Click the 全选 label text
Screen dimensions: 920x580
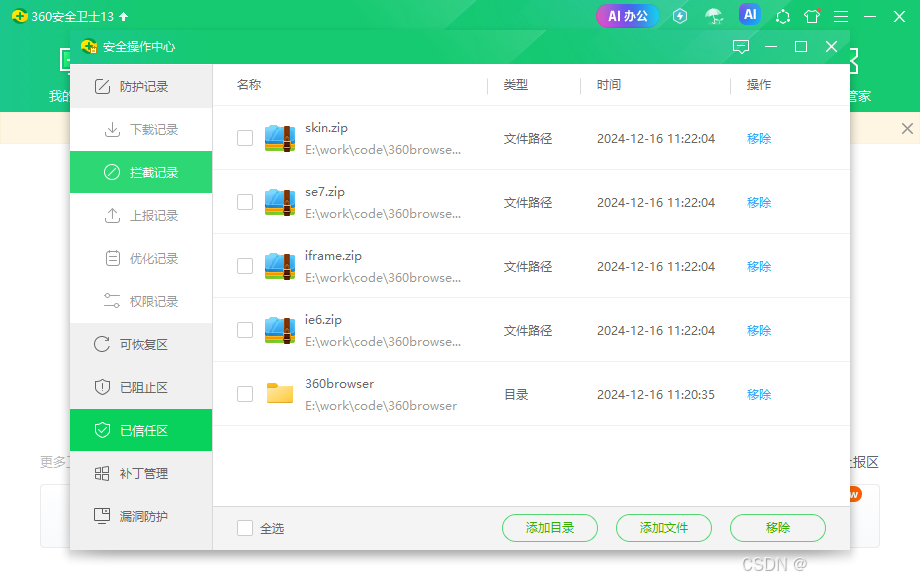pyautogui.click(x=272, y=529)
